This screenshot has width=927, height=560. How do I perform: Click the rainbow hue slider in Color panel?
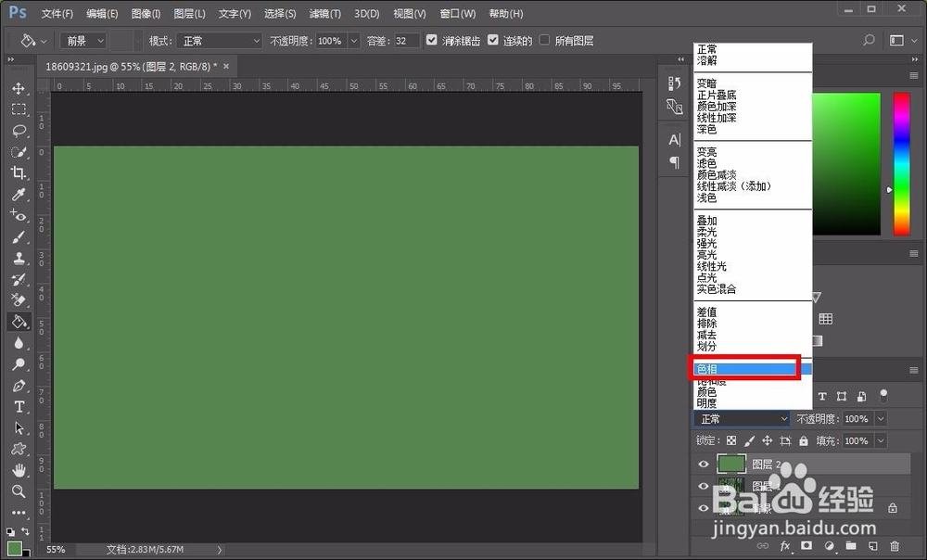click(901, 164)
